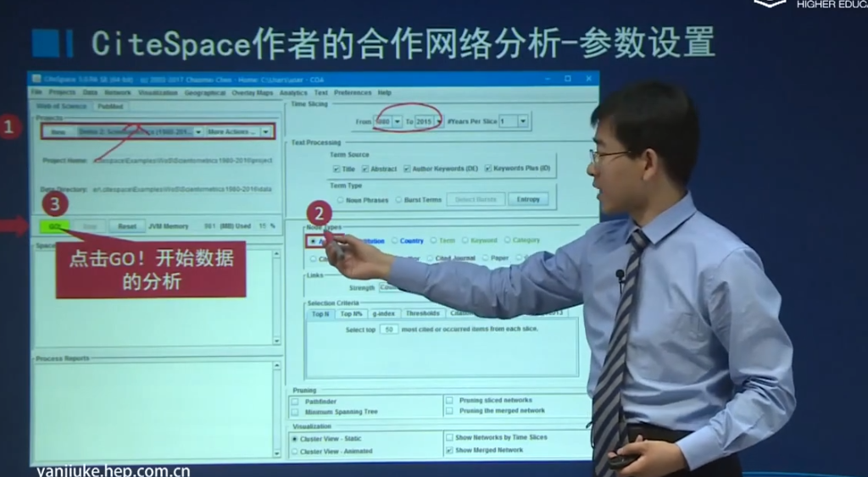This screenshot has width=868, height=477.
Task: Click Space Status scrollbar up arrow
Action: coord(277,254)
